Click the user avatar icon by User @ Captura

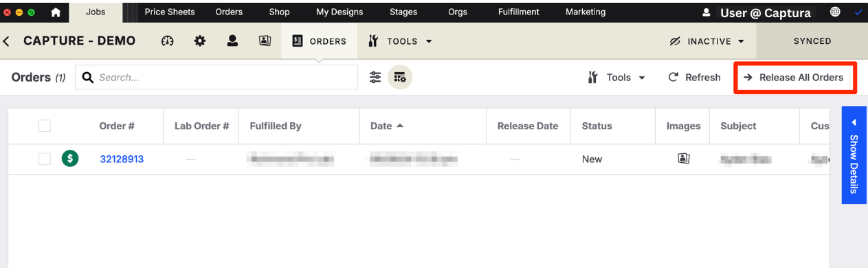(x=706, y=12)
